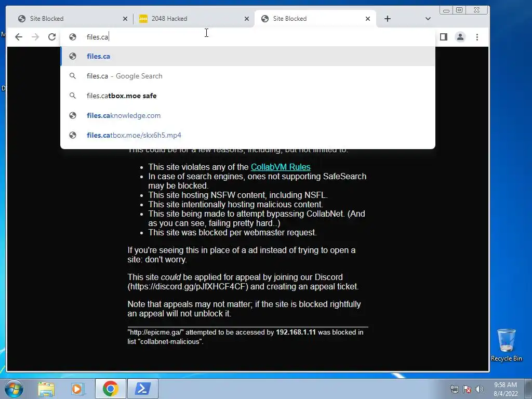Click the italic word "could"
The height and width of the screenshot is (399, 532).
[170, 277]
